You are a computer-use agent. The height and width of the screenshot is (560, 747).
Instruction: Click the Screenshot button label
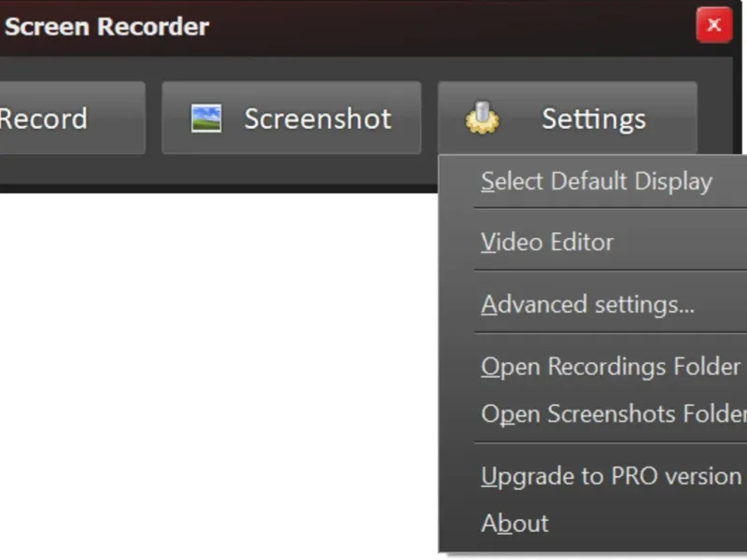tap(317, 119)
